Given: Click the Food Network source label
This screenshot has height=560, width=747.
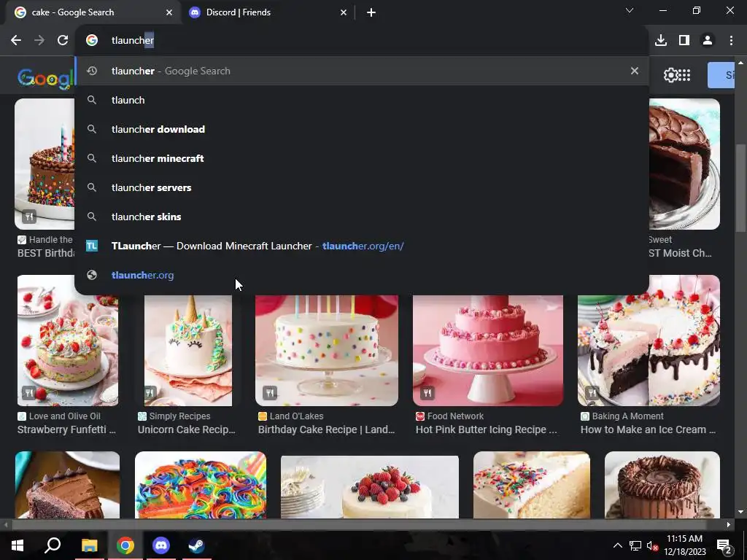Looking at the screenshot, I should [455, 416].
